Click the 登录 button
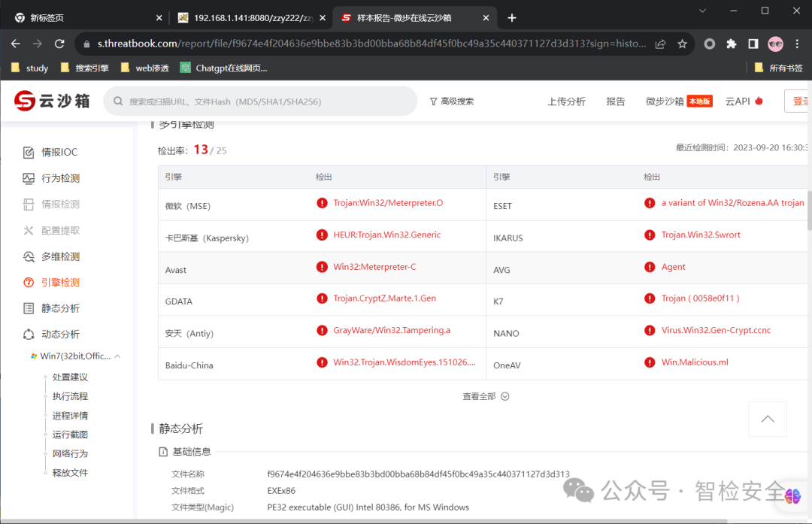The image size is (812, 524). 798,101
